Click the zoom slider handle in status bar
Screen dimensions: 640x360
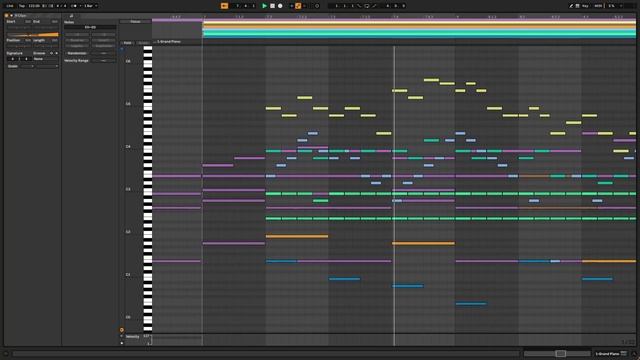point(560,353)
